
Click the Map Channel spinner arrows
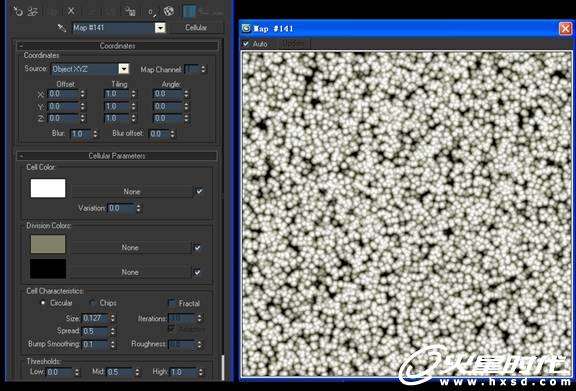(203, 69)
